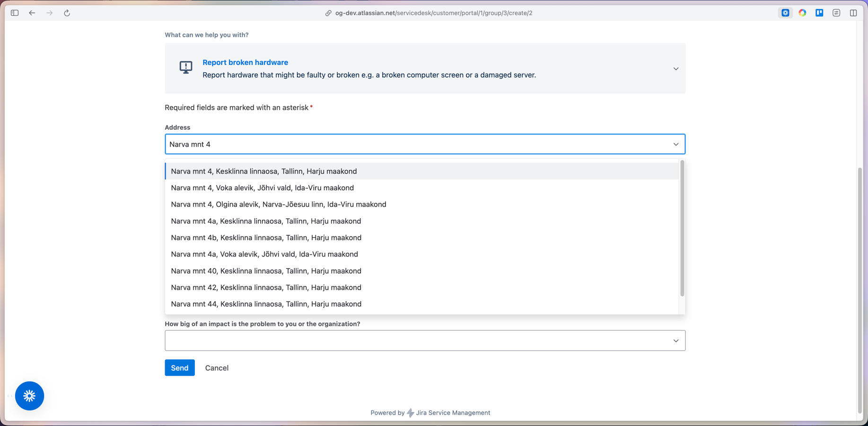The height and width of the screenshot is (426, 868).
Task: Select the link icon in address bar
Action: [327, 13]
